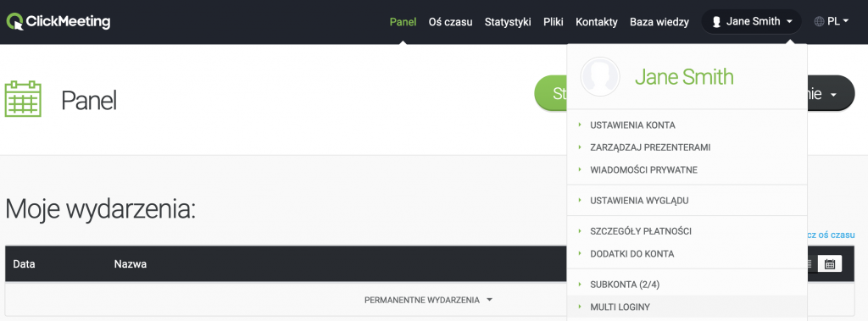Screen dimensions: 868x321
Task: Expand the Permanentne wydarzenia section
Action: coord(428,300)
